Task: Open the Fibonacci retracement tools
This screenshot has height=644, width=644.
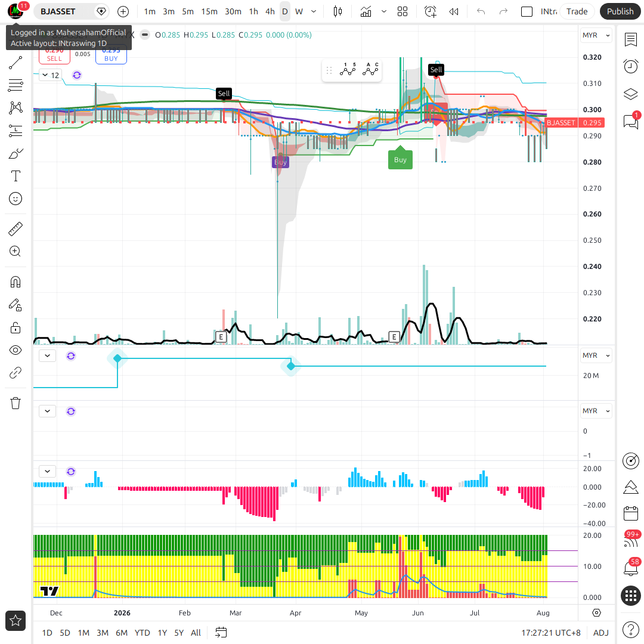Action: (x=16, y=85)
